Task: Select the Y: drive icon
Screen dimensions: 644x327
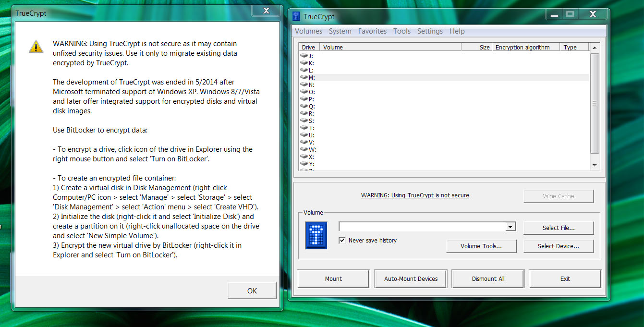Action: [304, 164]
